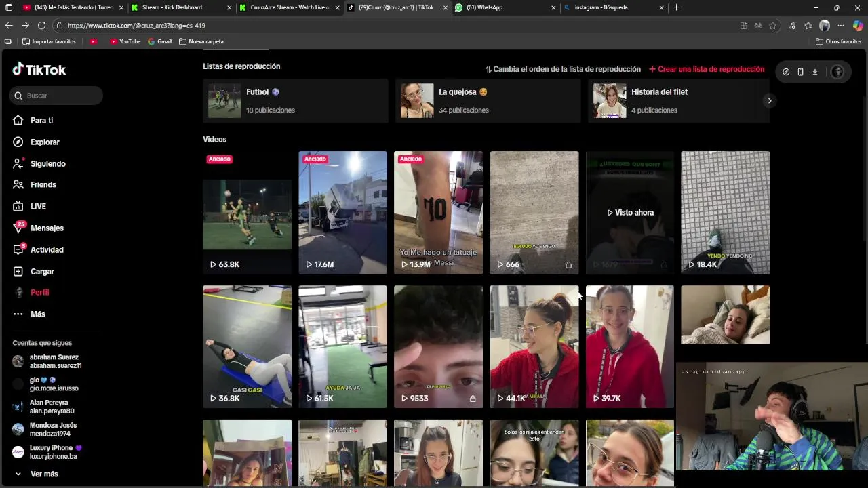Focus the Buscar search field
The height and width of the screenshot is (488, 868).
click(x=56, y=96)
